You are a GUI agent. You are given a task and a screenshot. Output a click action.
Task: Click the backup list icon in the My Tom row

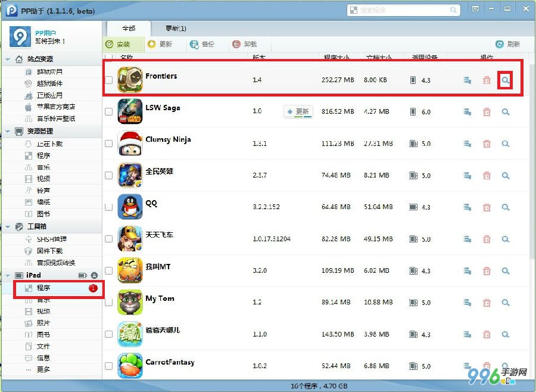click(x=468, y=303)
